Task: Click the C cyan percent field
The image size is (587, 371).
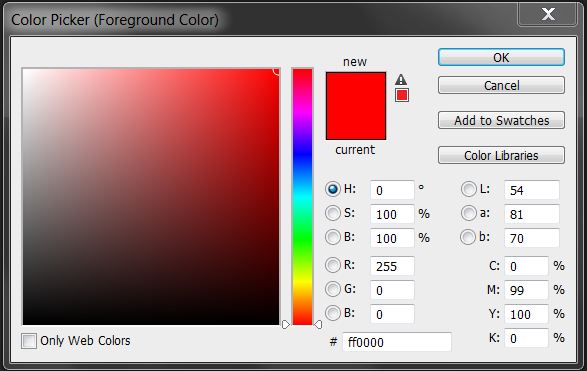Action: (x=526, y=266)
